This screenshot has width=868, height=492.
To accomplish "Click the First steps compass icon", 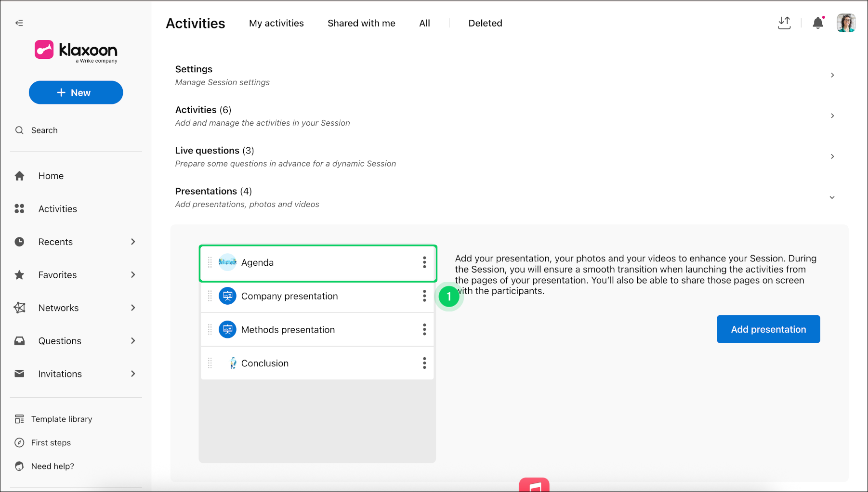I will [19, 443].
